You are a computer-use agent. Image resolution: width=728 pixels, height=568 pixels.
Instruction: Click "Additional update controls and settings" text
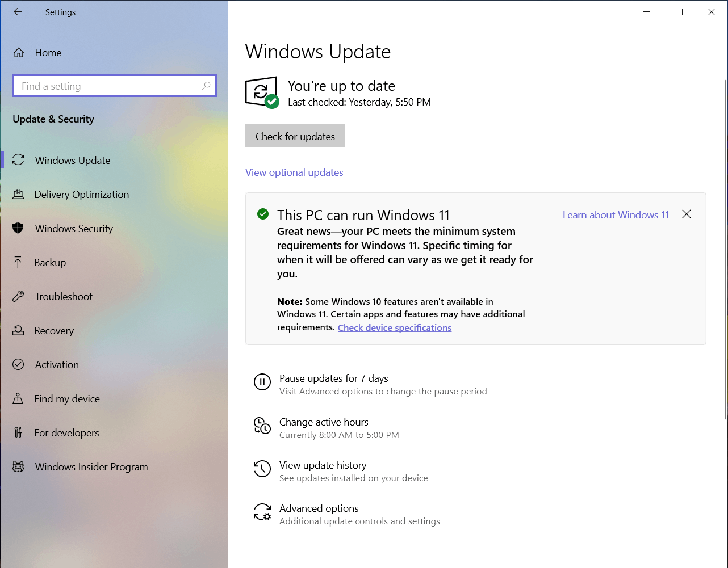tap(359, 521)
